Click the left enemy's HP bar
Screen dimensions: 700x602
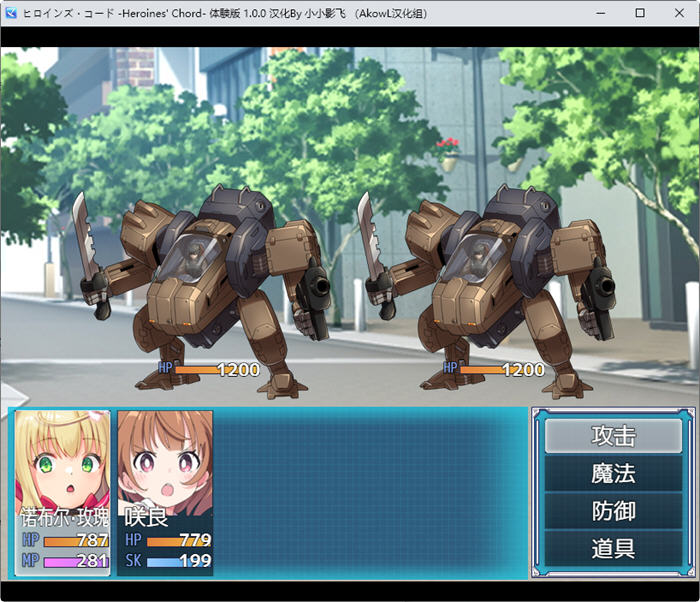click(x=196, y=370)
